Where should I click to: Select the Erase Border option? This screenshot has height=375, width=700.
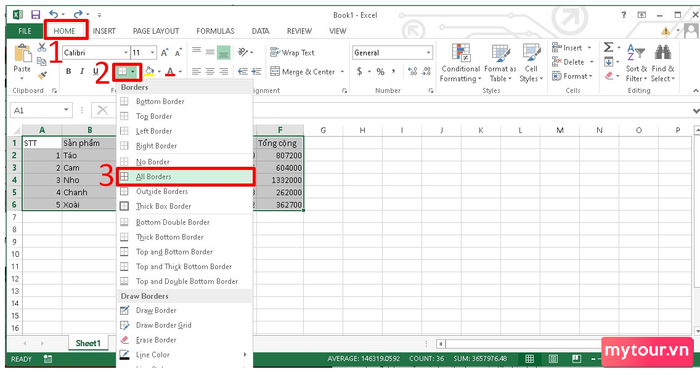(x=185, y=340)
